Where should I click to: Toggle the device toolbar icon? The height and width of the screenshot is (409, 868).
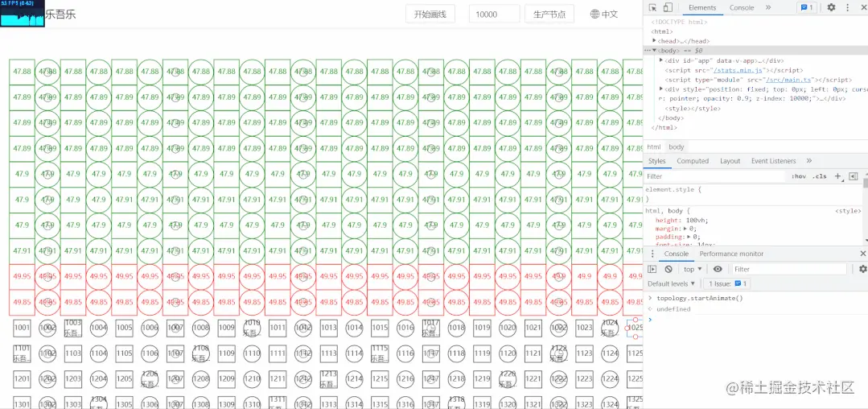[x=668, y=8]
